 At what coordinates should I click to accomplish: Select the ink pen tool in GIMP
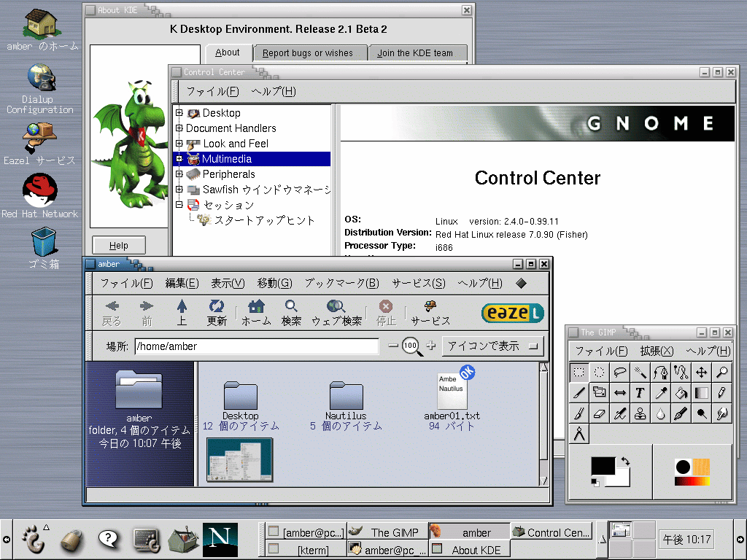(681, 413)
